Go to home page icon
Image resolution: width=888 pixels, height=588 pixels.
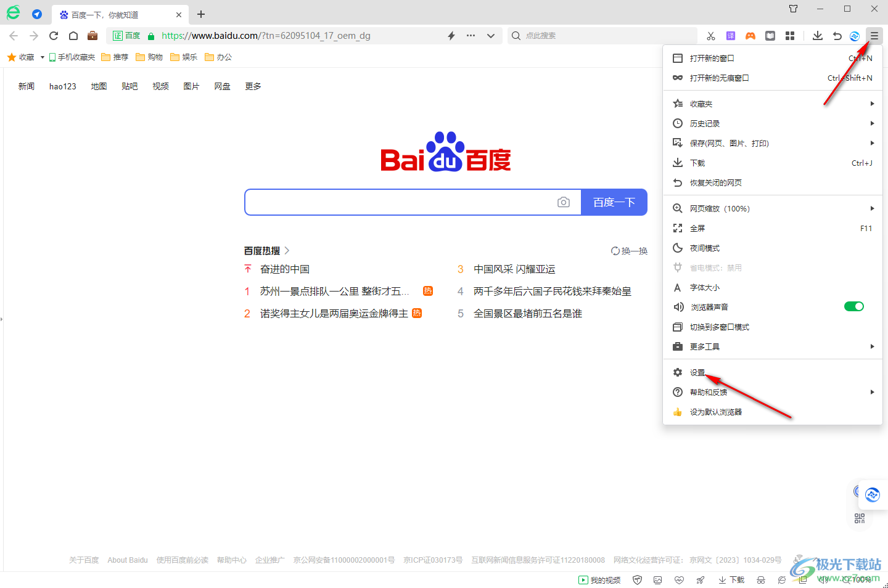(x=73, y=36)
